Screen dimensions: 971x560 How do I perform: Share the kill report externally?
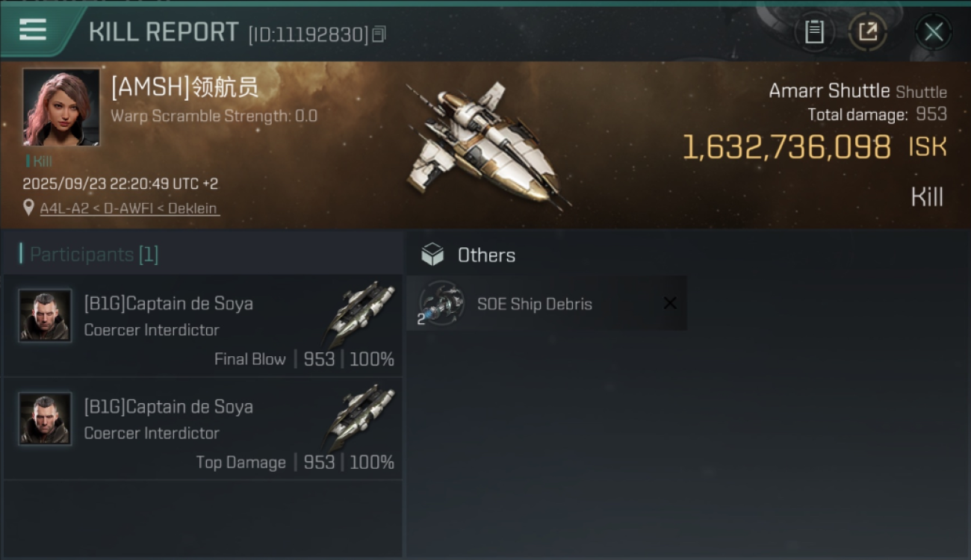[868, 31]
